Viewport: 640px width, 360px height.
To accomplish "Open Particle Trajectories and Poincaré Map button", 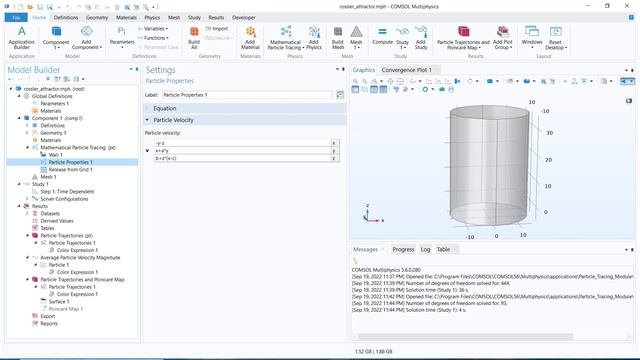I will click(463, 38).
